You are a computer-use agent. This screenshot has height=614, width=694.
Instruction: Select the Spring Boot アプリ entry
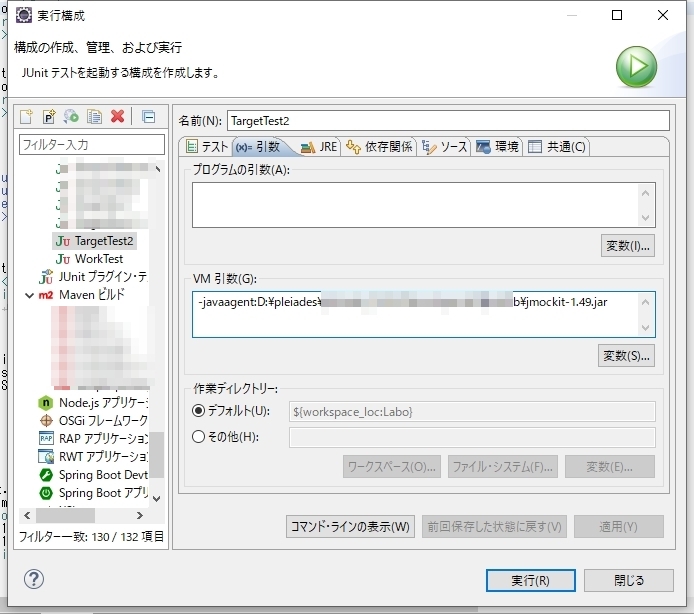pos(93,493)
